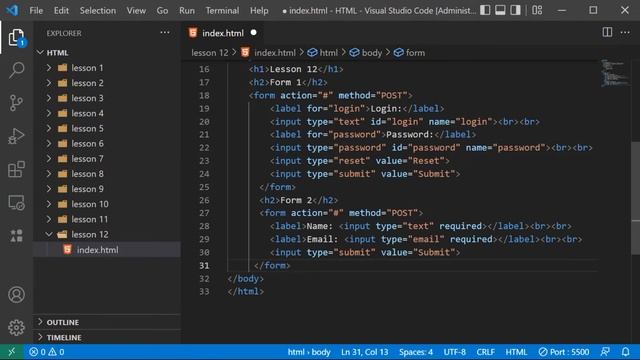The image size is (640, 360).
Task: Click the remote window indicator in status bar
Action: 11,352
